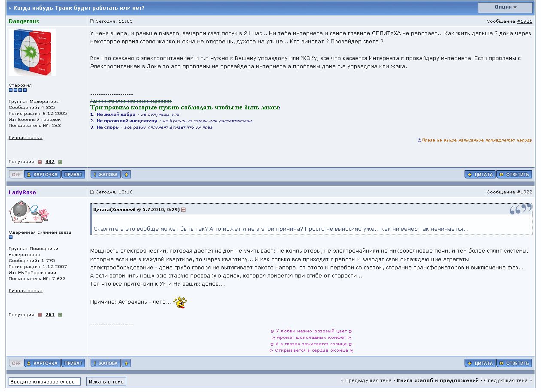Expand topic title arrow in header
This screenshot has height=392, width=541.
(x=10, y=9)
